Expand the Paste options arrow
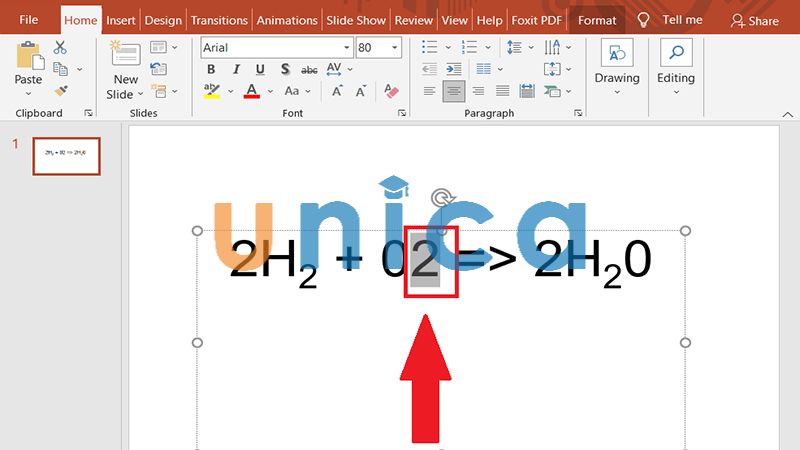Screen dimensions: 800x450 click(28, 94)
